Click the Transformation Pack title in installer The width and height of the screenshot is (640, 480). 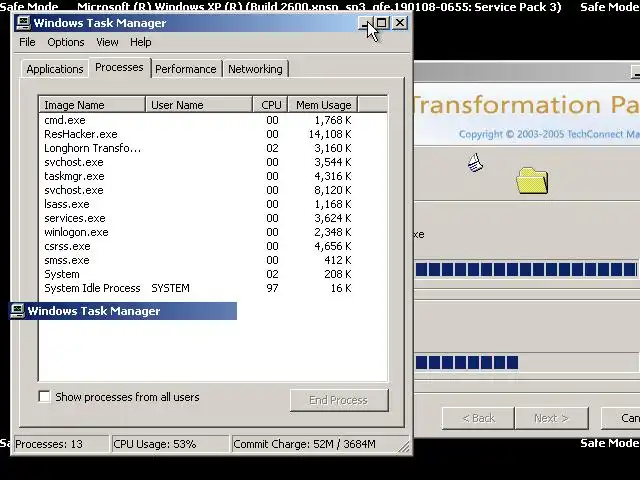[x=526, y=105]
